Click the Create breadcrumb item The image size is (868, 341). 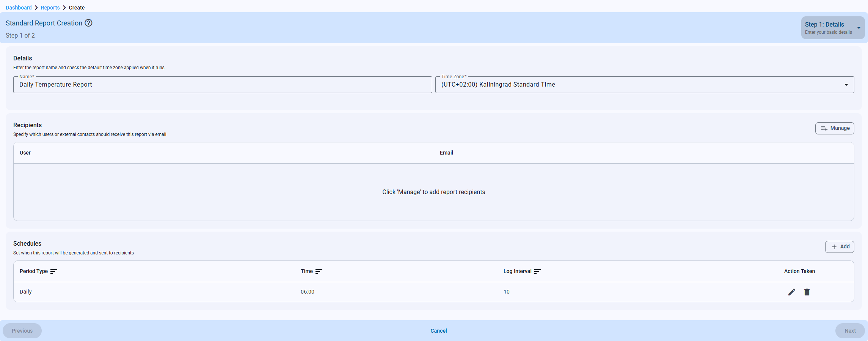click(77, 8)
